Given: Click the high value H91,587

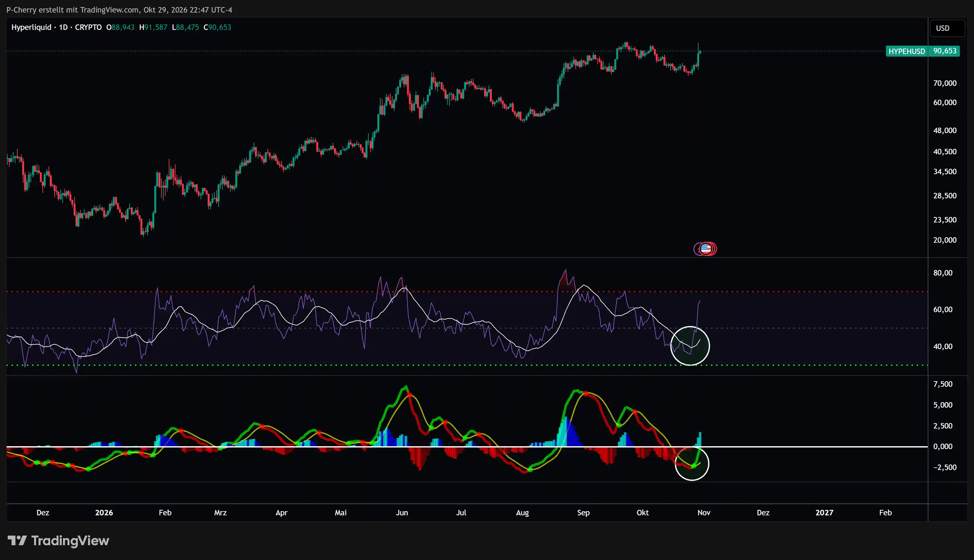Looking at the screenshot, I should tap(153, 27).
